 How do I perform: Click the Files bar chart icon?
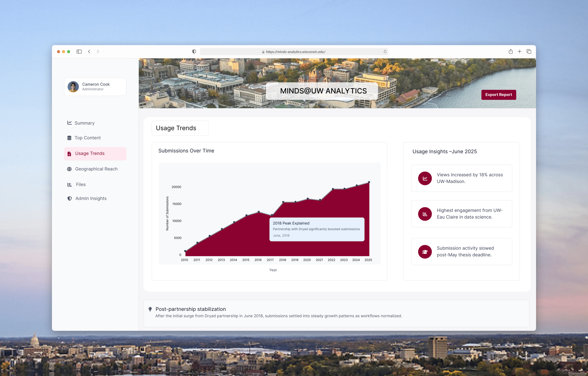tap(69, 184)
